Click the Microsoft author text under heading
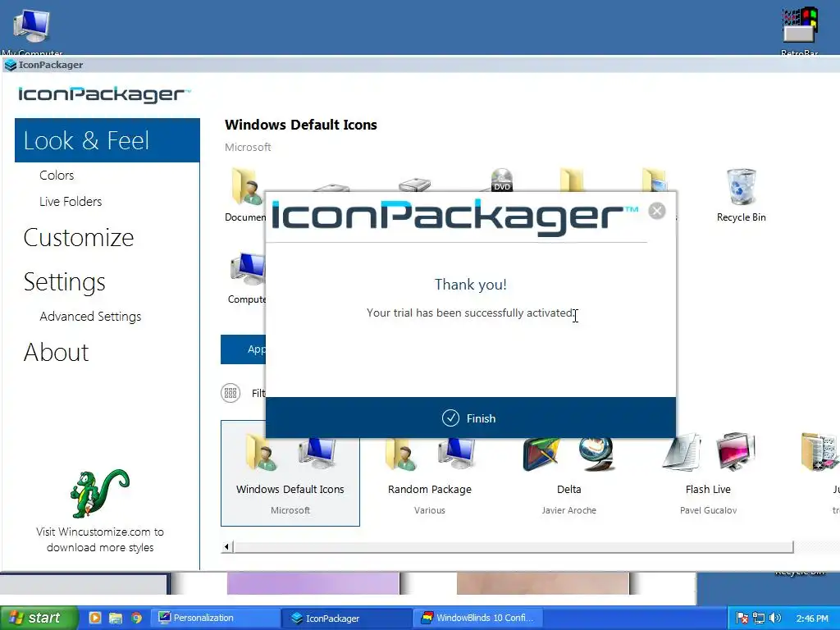Viewport: 840px width, 630px height. [248, 147]
